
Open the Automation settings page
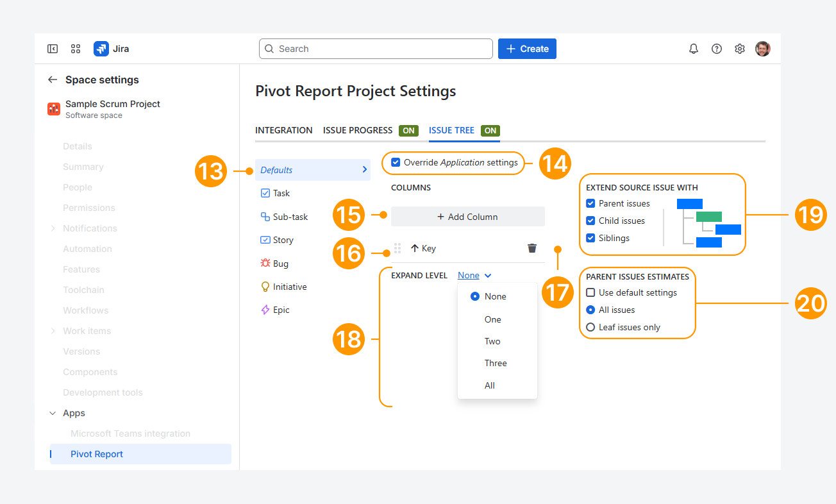click(87, 249)
